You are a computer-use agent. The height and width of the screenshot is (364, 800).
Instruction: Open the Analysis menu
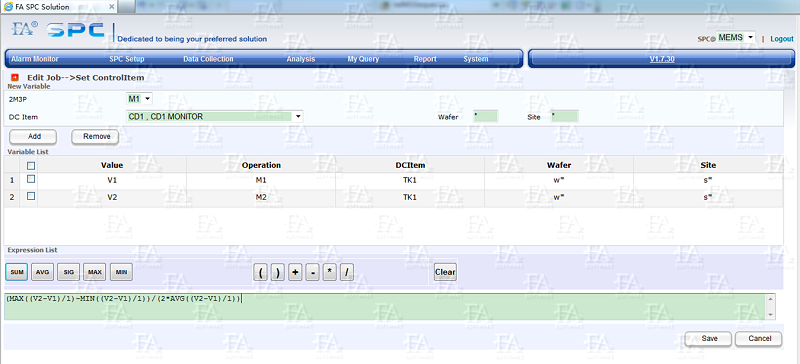(x=301, y=59)
